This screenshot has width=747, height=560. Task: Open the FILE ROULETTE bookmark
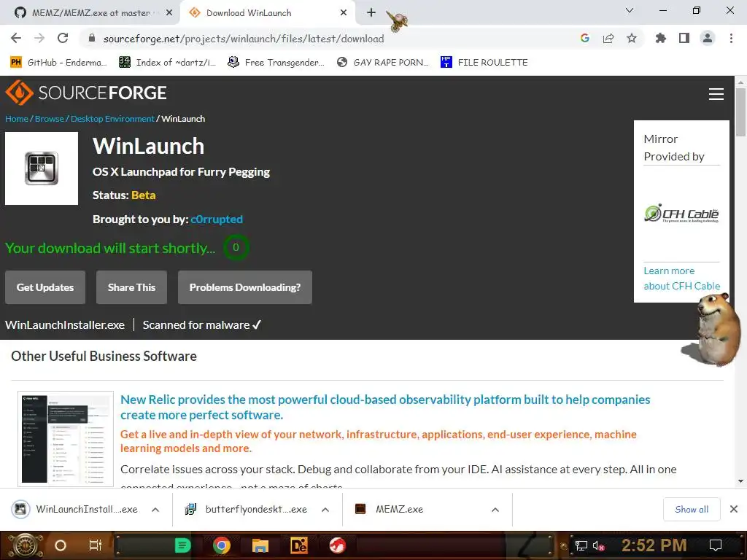pyautogui.click(x=484, y=63)
